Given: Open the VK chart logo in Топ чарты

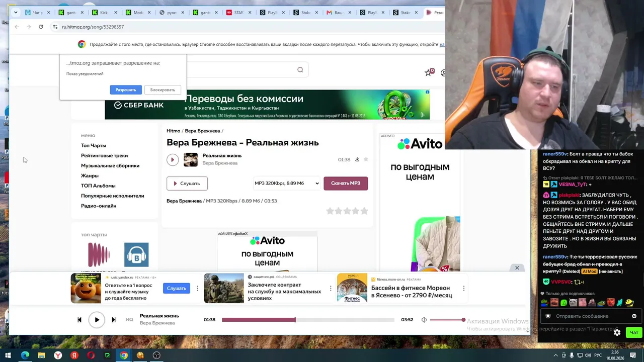Looking at the screenshot, I should click(x=136, y=254).
